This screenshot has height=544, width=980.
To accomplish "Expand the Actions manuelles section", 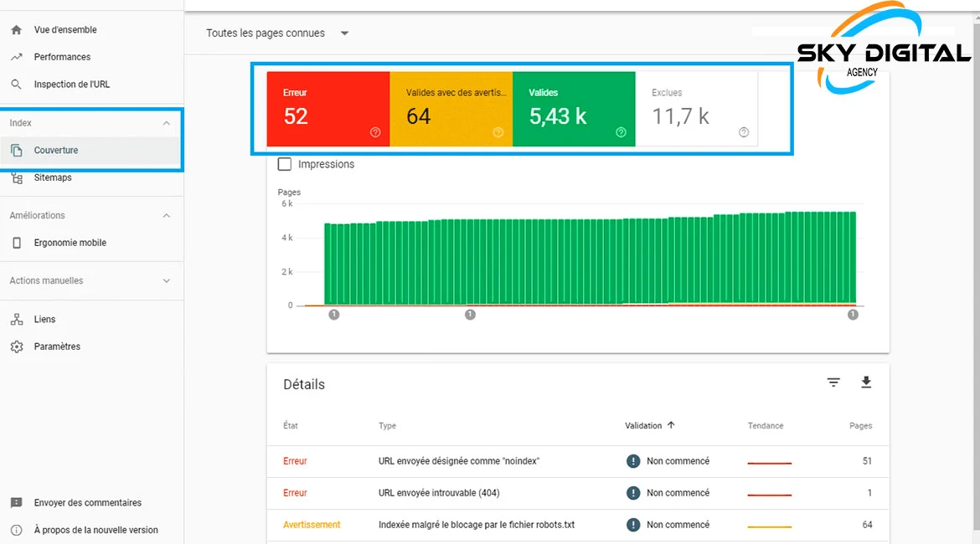I will (x=166, y=281).
